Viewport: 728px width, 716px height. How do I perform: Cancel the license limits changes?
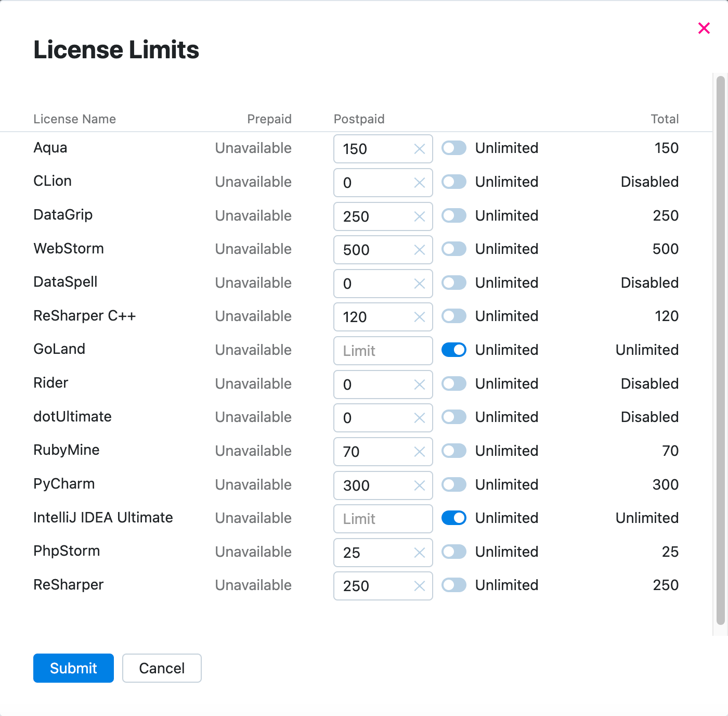click(162, 668)
